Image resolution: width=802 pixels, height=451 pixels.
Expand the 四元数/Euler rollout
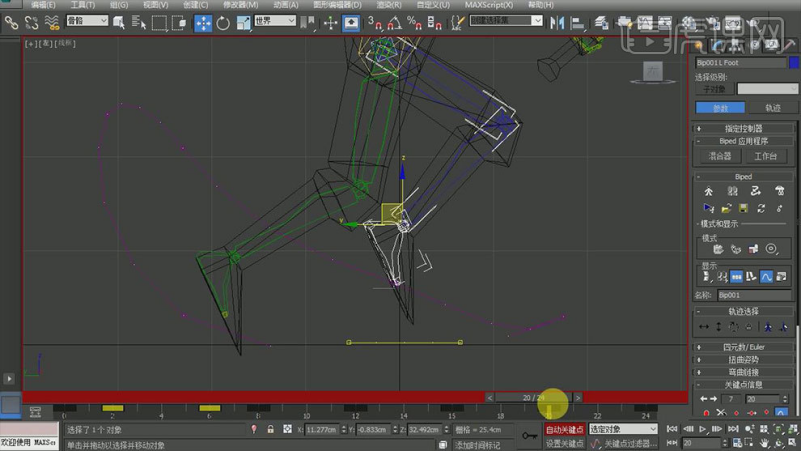(743, 347)
